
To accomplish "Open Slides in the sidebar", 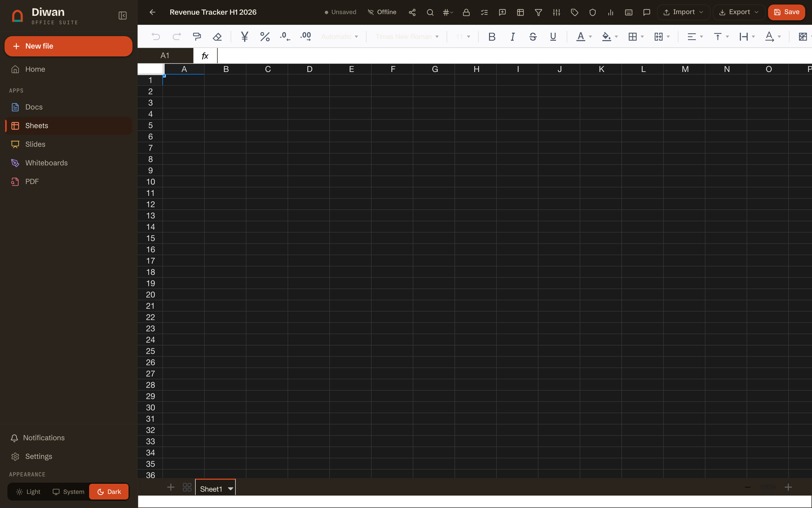I will (69, 144).
